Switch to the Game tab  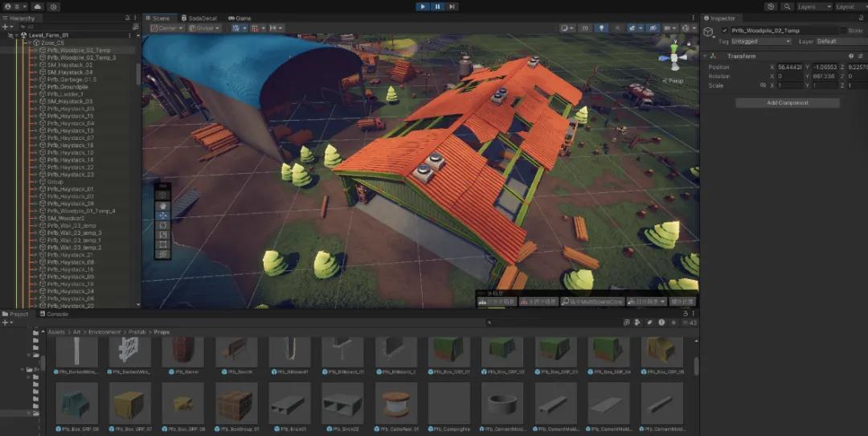(240, 18)
